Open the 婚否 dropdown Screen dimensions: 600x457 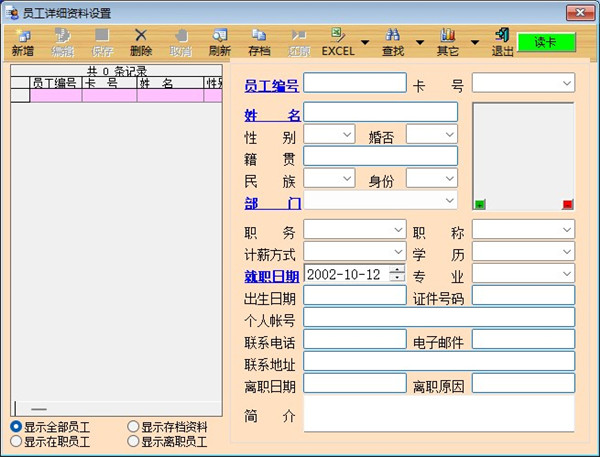point(432,134)
